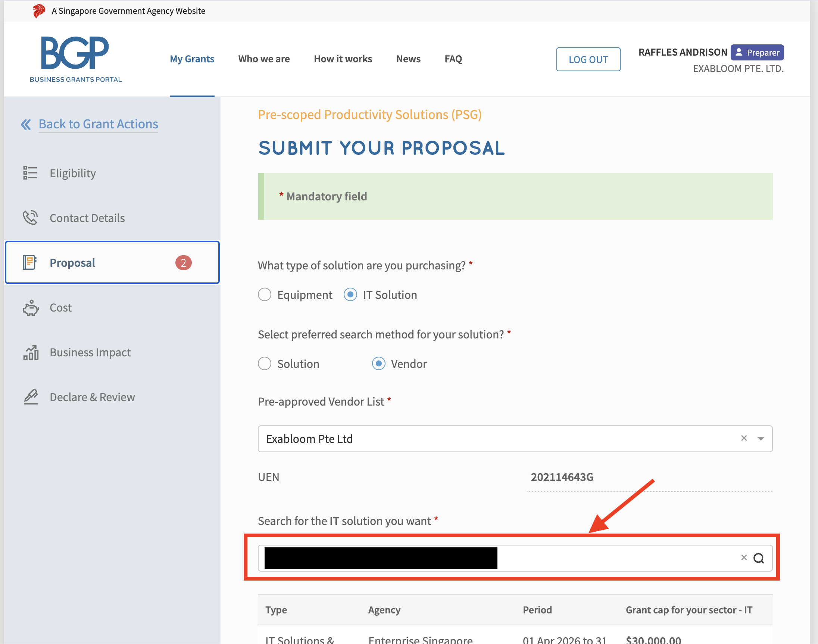
Task: Click A Singapore Government Agency Website text
Action: click(128, 11)
